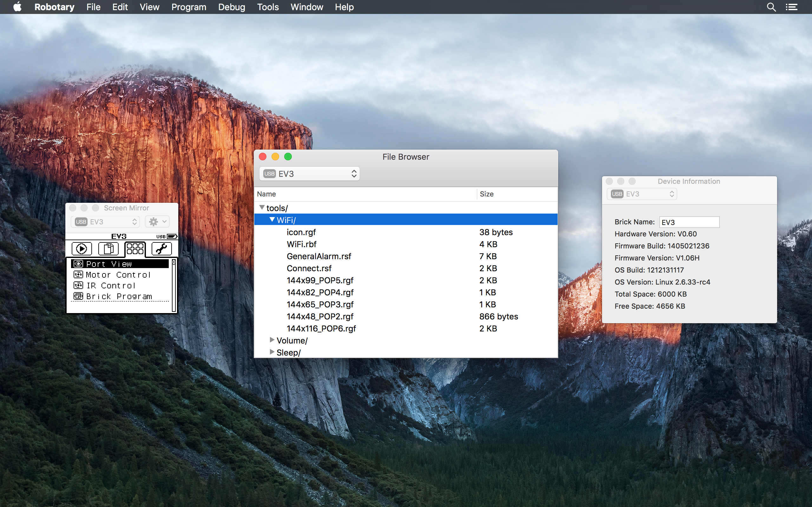This screenshot has height=507, width=812.
Task: Open the Program menu
Action: [x=189, y=7]
